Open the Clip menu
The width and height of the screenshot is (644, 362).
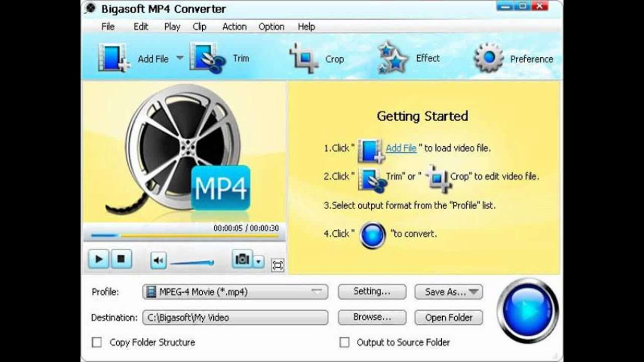[200, 27]
